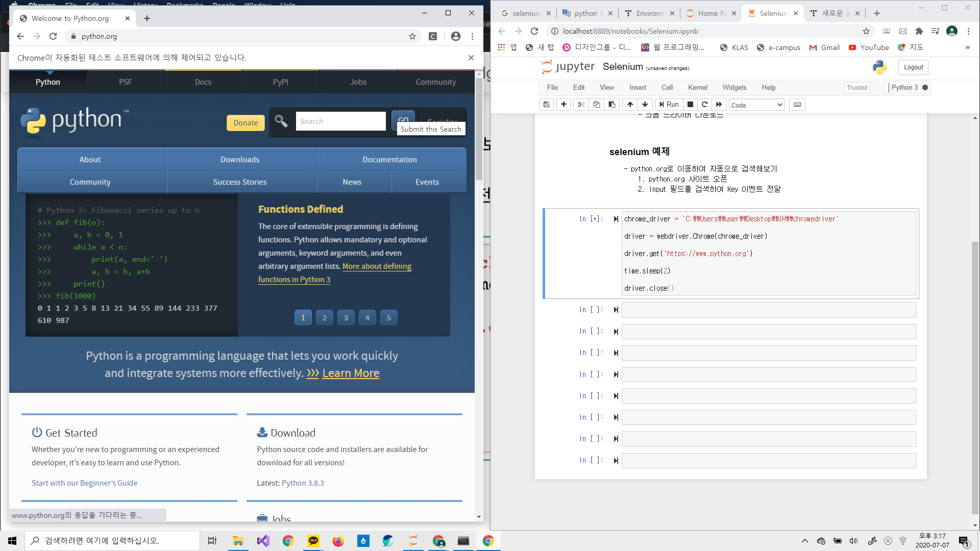Open the Learn More link
This screenshot has width=980, height=551.
(351, 373)
